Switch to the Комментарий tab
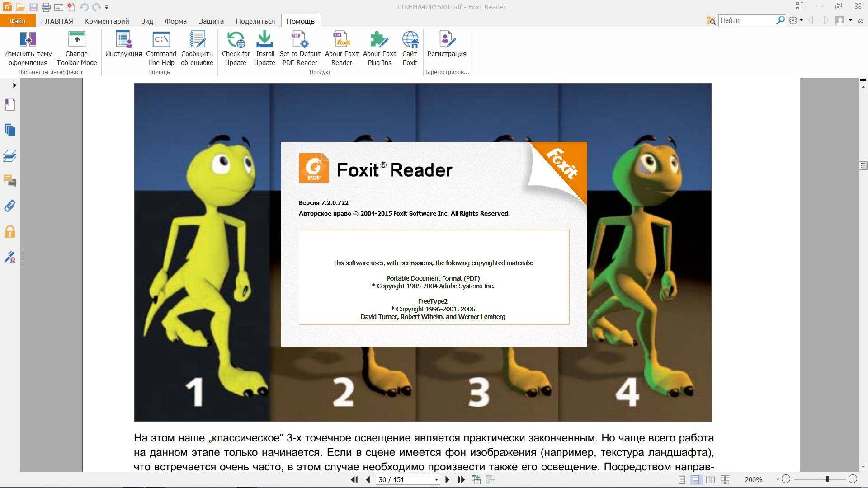 (107, 21)
